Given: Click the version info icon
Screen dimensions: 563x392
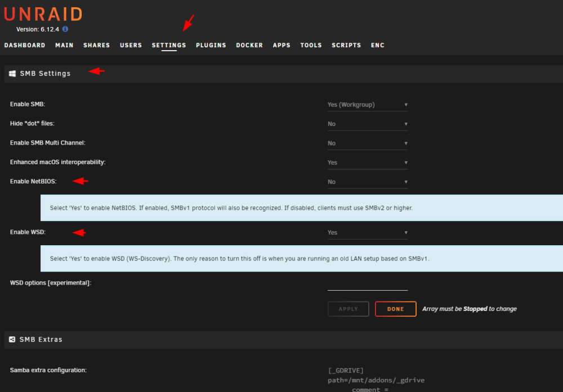Looking at the screenshot, I should coord(65,29).
